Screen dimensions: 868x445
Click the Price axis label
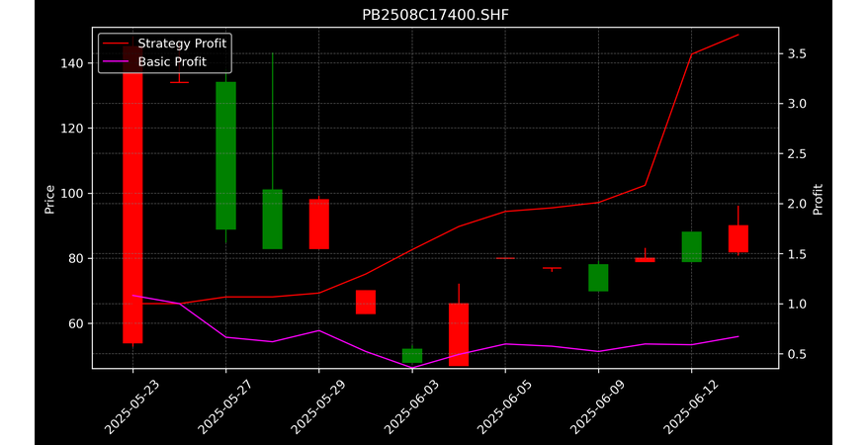(49, 199)
